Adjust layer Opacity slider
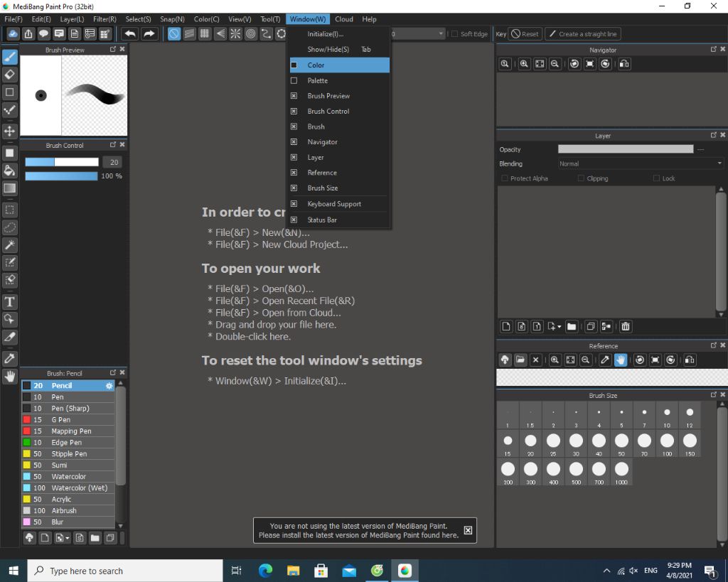The height and width of the screenshot is (582, 728). pyautogui.click(x=626, y=149)
